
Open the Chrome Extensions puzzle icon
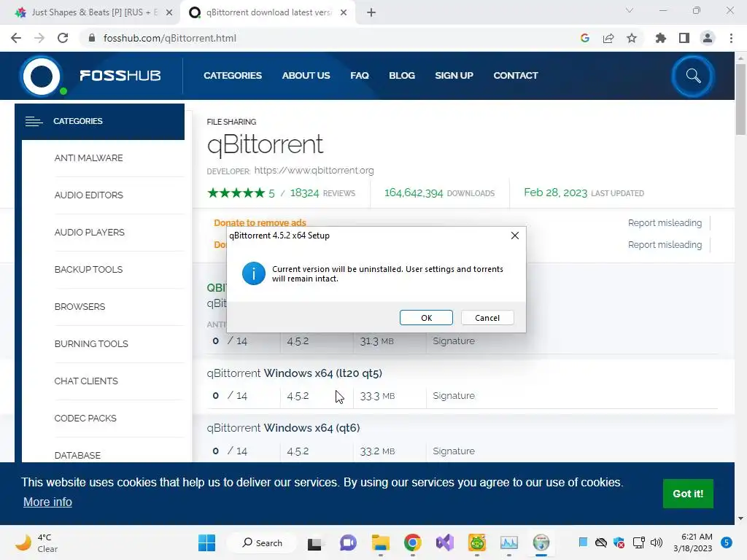[660, 38]
